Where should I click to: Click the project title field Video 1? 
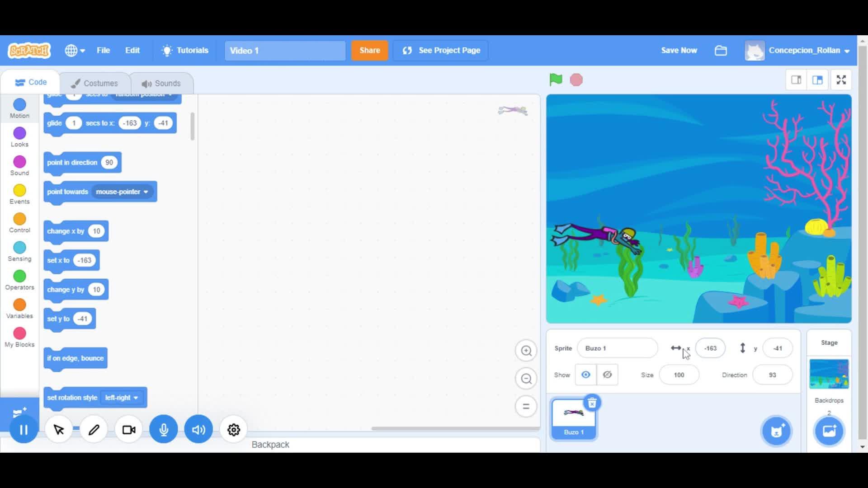285,51
